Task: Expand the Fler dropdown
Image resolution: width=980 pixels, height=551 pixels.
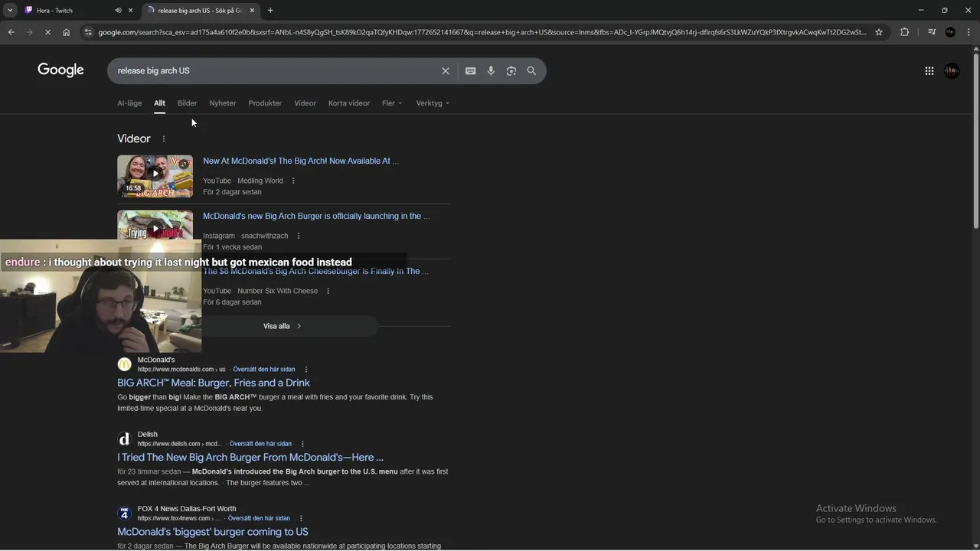Action: point(392,103)
